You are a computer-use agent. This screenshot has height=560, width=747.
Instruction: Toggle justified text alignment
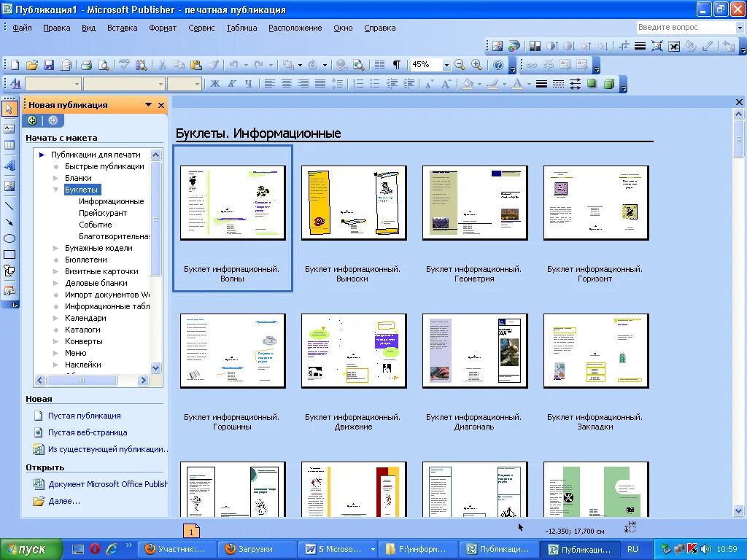pyautogui.click(x=320, y=84)
